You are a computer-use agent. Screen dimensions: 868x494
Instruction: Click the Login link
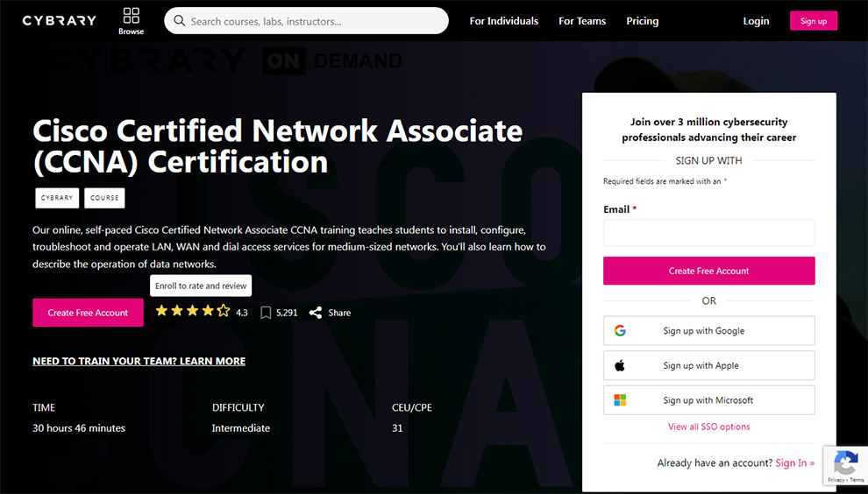point(756,21)
